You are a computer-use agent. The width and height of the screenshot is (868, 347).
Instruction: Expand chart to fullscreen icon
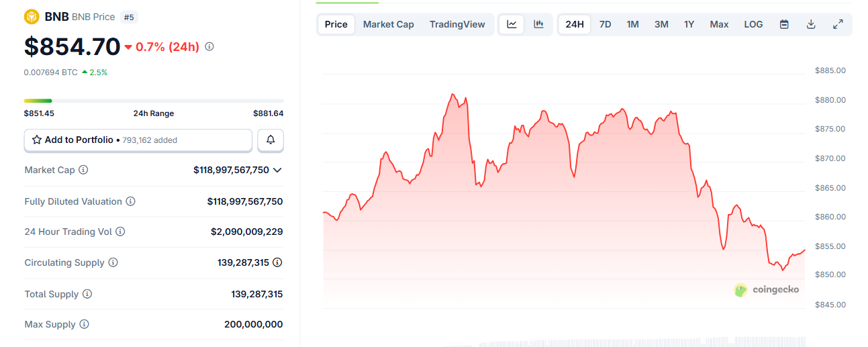pos(838,24)
